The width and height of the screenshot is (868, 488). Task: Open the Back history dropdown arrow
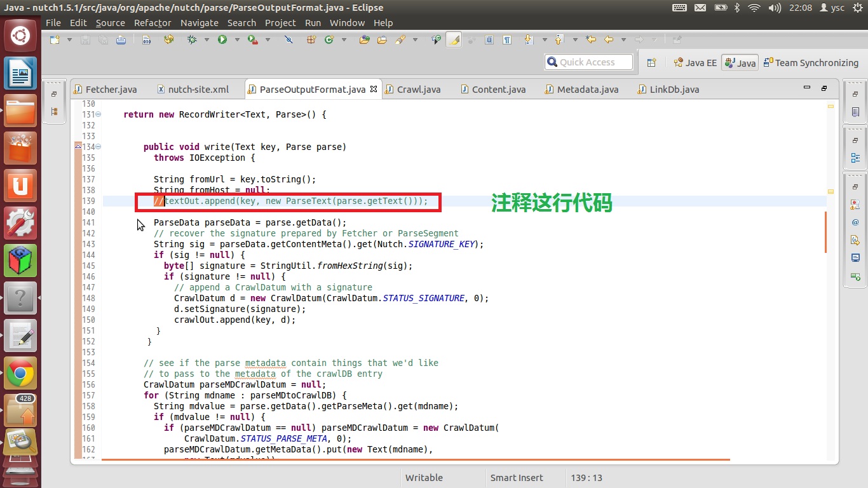[623, 39]
